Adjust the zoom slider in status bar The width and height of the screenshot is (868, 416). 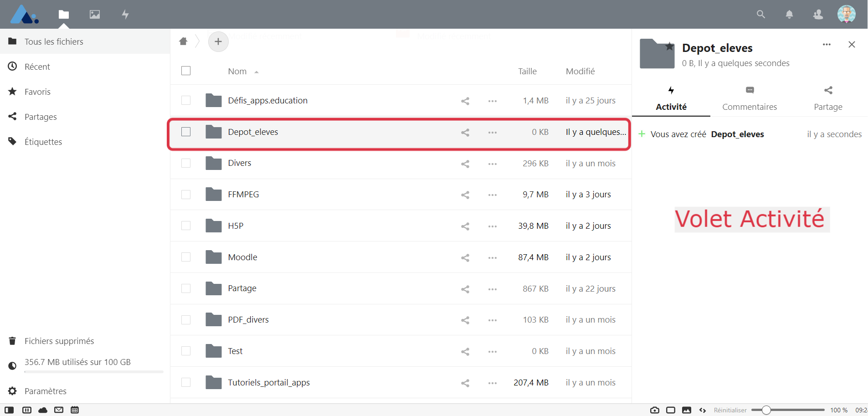point(766,410)
